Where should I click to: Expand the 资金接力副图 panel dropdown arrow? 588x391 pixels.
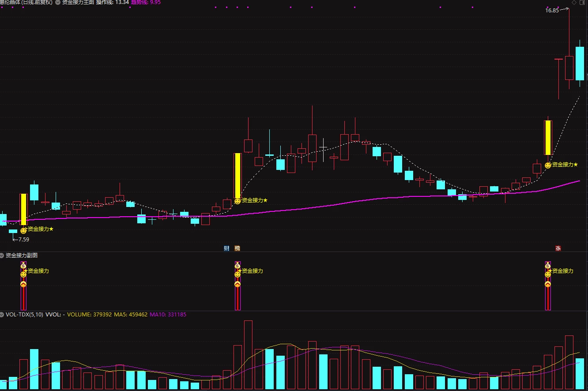point(2,255)
